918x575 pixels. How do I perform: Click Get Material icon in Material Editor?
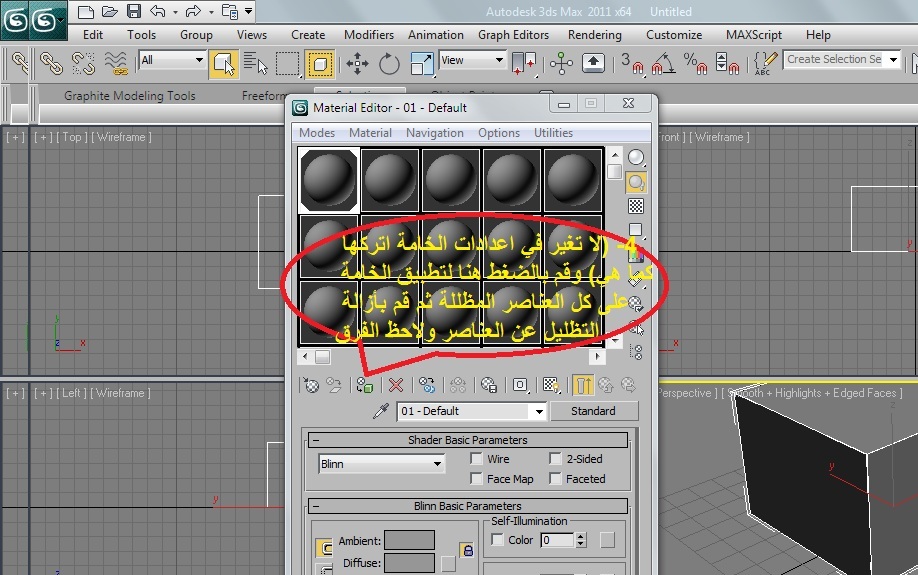click(311, 385)
